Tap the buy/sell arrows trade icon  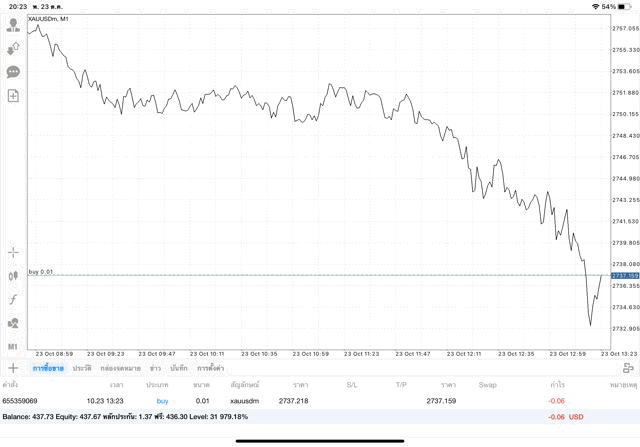coord(13,49)
